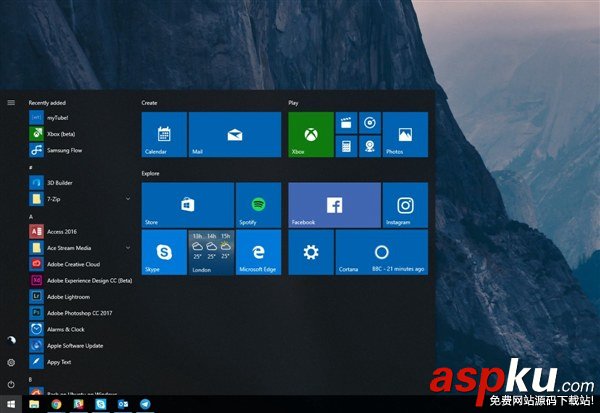The image size is (600, 413).
Task: Expand the Start menu hamburger button
Action: click(x=11, y=103)
